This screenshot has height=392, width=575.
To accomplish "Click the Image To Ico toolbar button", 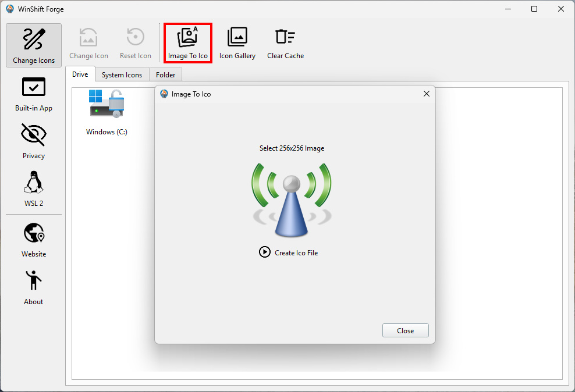I will point(187,43).
